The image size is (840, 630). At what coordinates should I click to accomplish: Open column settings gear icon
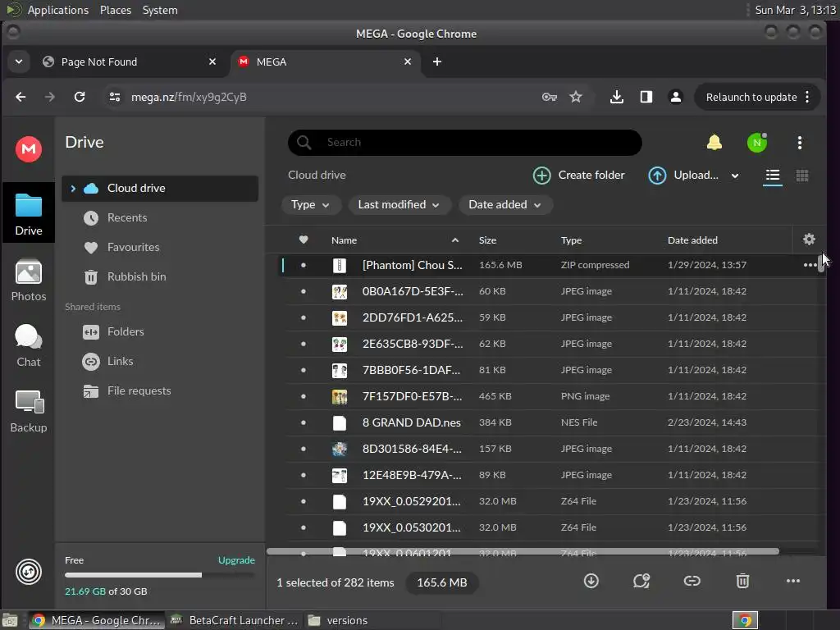click(x=809, y=240)
